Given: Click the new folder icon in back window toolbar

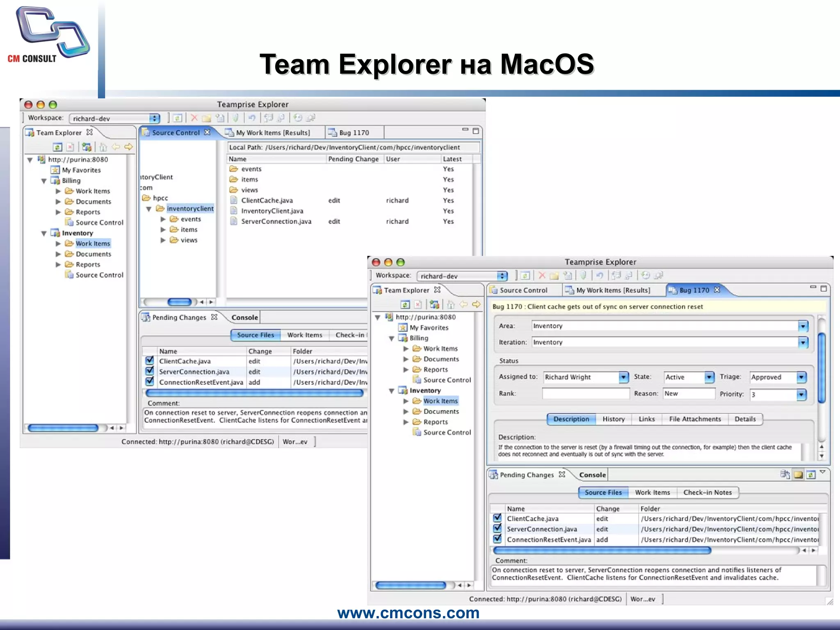Looking at the screenshot, I should pos(207,118).
